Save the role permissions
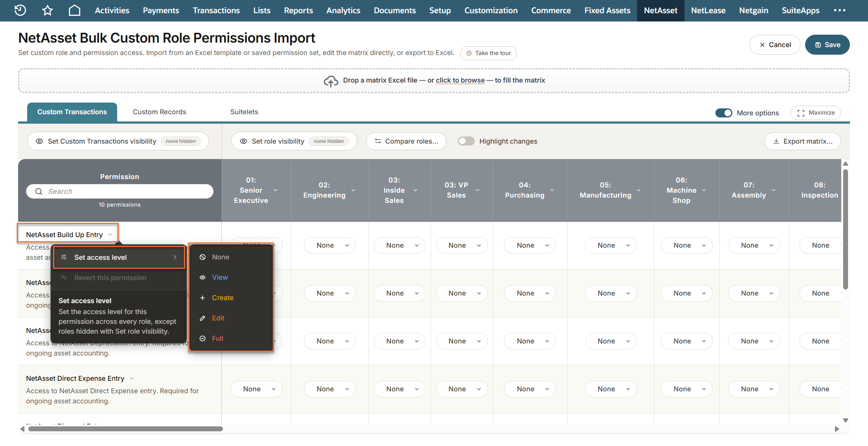 (x=827, y=45)
